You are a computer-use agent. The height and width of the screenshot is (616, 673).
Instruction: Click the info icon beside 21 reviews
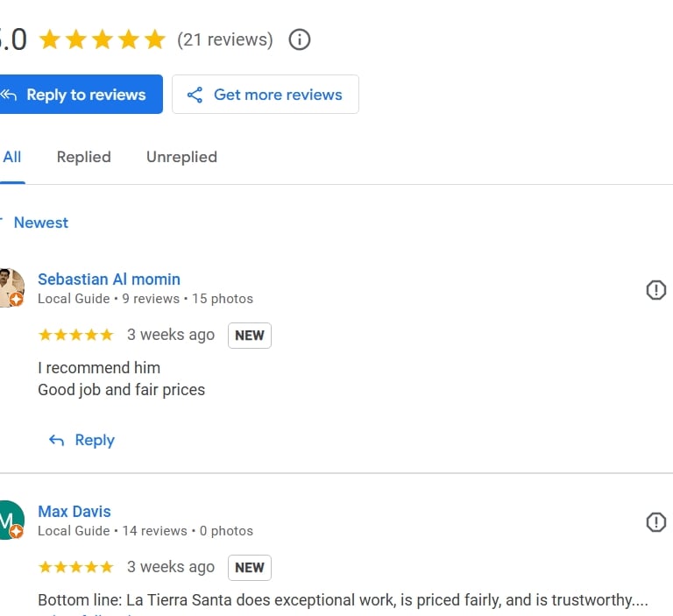click(300, 39)
